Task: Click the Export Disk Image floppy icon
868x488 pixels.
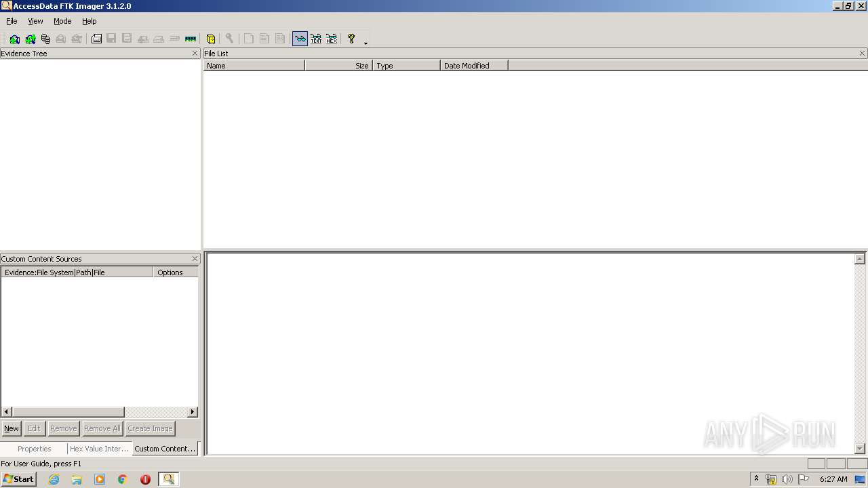Action: (x=111, y=39)
